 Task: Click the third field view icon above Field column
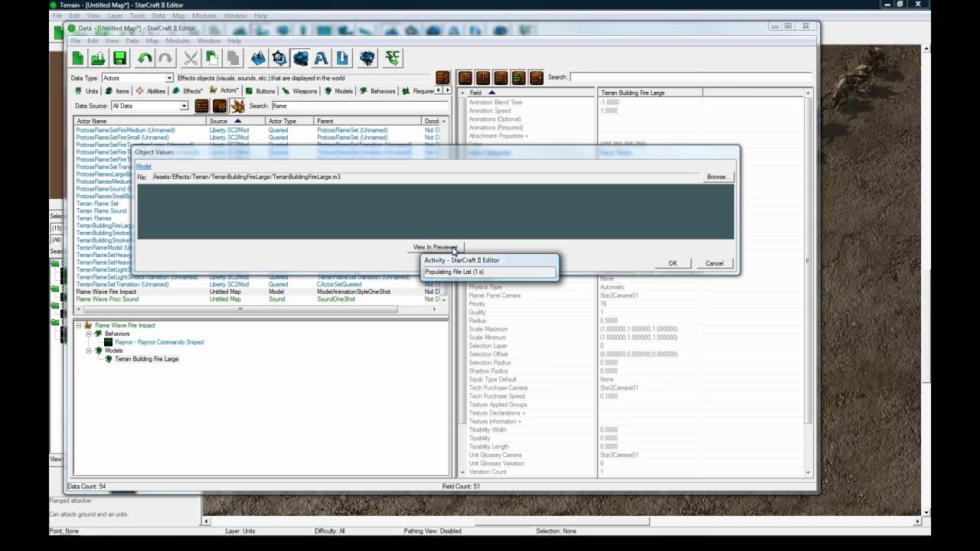coord(501,77)
